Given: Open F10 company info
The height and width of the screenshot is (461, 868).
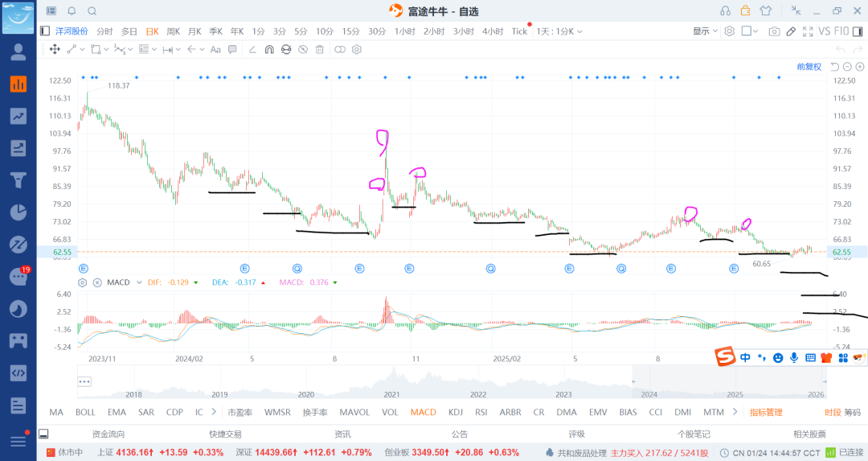Looking at the screenshot, I should click(x=841, y=31).
